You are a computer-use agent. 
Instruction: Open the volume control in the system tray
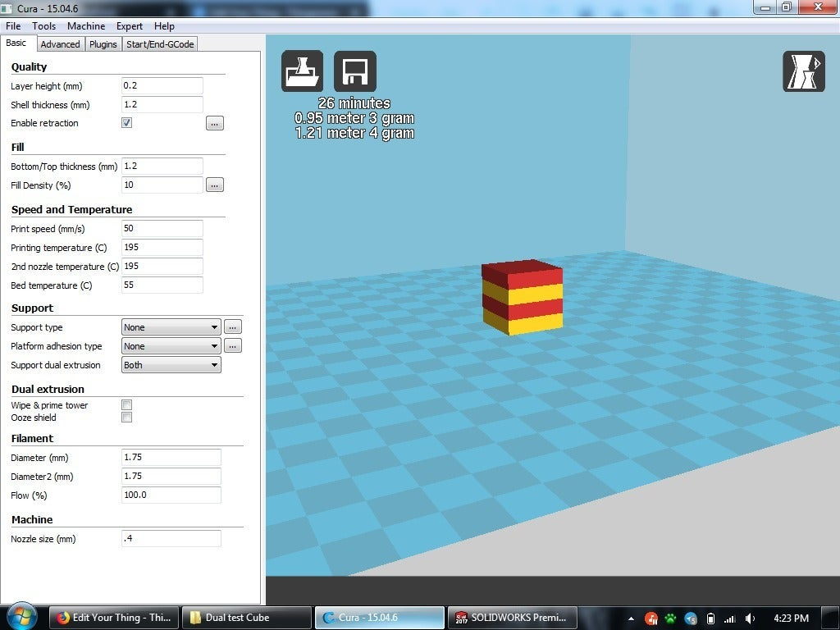point(749,618)
